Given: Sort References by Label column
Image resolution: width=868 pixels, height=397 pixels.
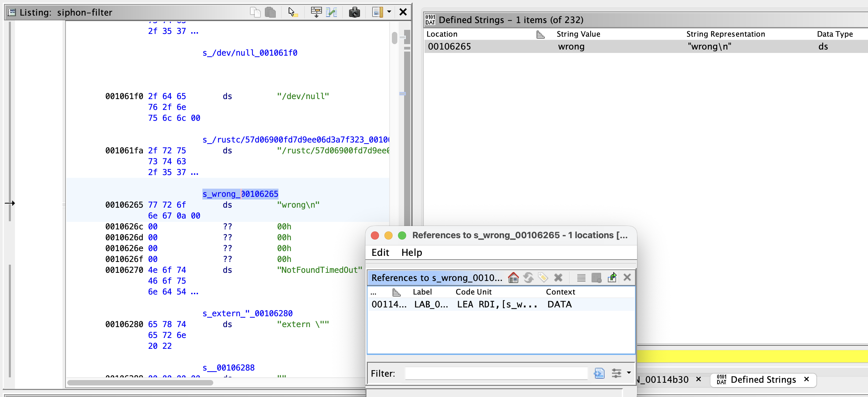Looking at the screenshot, I should point(422,292).
